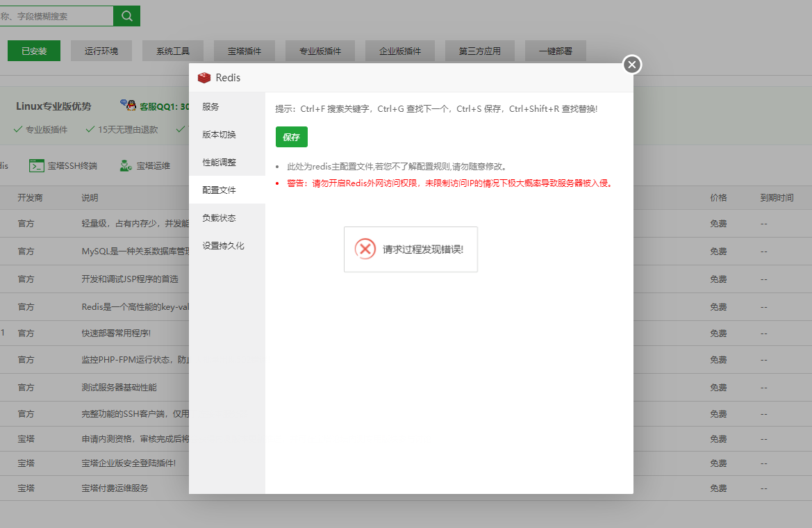Click the green search magnifier button
The height and width of the screenshot is (528, 812).
point(127,16)
